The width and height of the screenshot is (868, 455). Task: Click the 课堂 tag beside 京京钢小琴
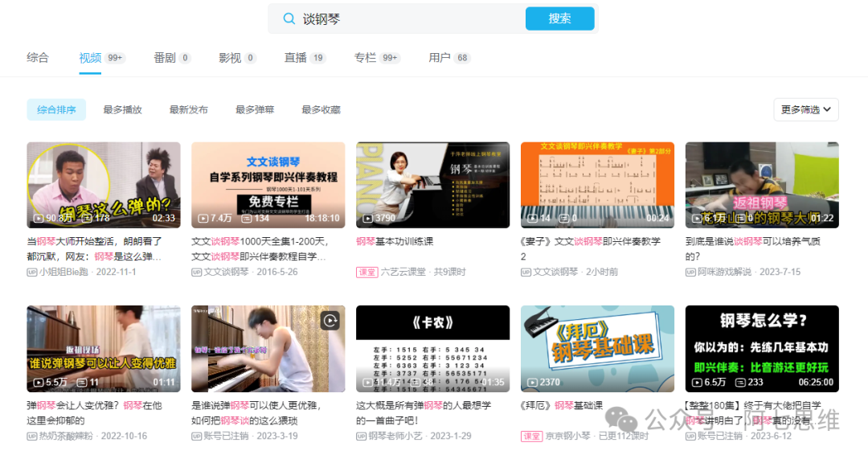click(531, 436)
